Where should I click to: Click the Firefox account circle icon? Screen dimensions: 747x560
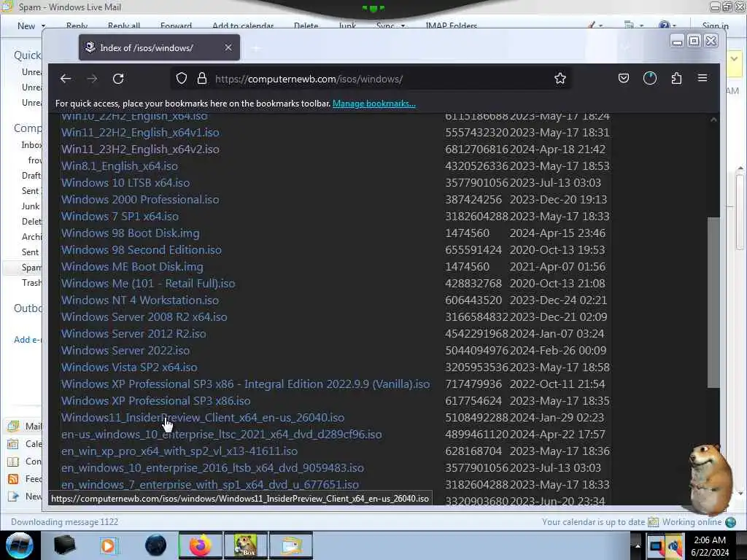tap(650, 79)
